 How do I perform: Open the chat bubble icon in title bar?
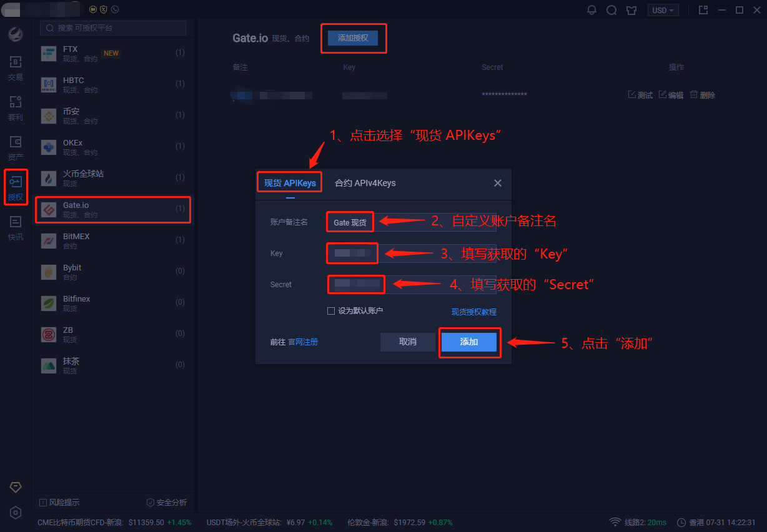tap(611, 10)
